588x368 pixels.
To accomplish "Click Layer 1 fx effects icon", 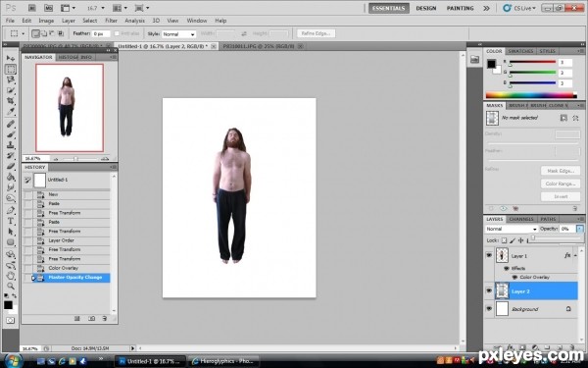I will [567, 255].
